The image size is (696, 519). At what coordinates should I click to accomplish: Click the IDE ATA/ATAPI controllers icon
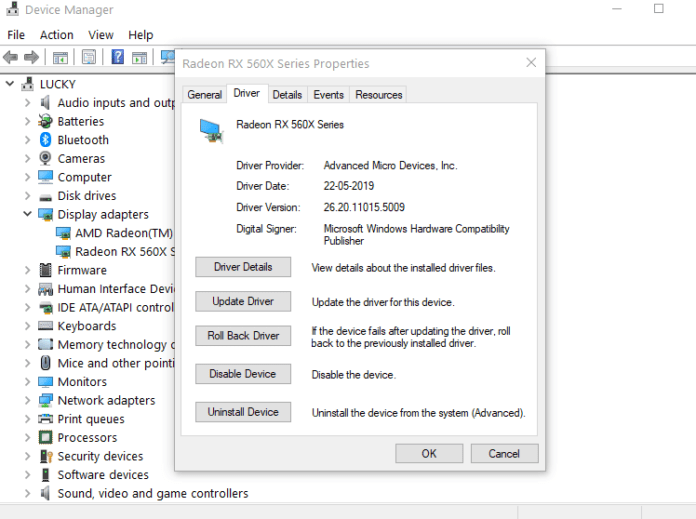coord(46,308)
